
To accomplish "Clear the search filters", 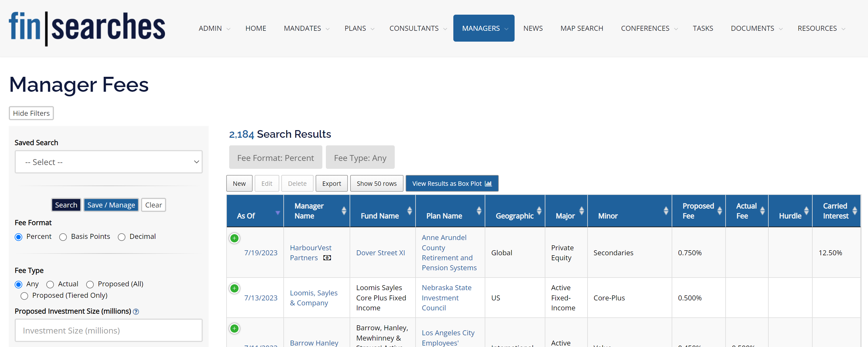I will [x=153, y=205].
